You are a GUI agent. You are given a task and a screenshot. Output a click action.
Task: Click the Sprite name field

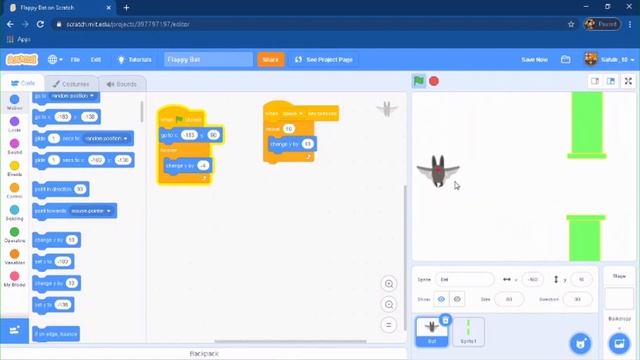[464, 280]
